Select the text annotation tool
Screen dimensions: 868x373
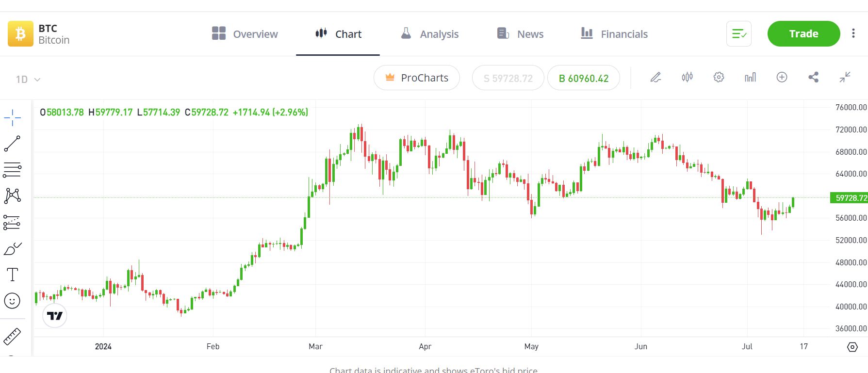point(13,274)
